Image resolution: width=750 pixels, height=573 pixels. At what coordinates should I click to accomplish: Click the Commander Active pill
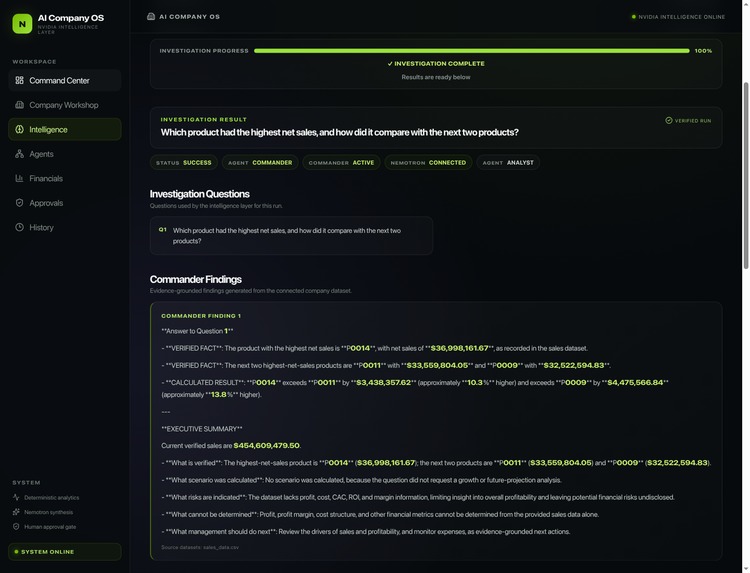point(342,163)
